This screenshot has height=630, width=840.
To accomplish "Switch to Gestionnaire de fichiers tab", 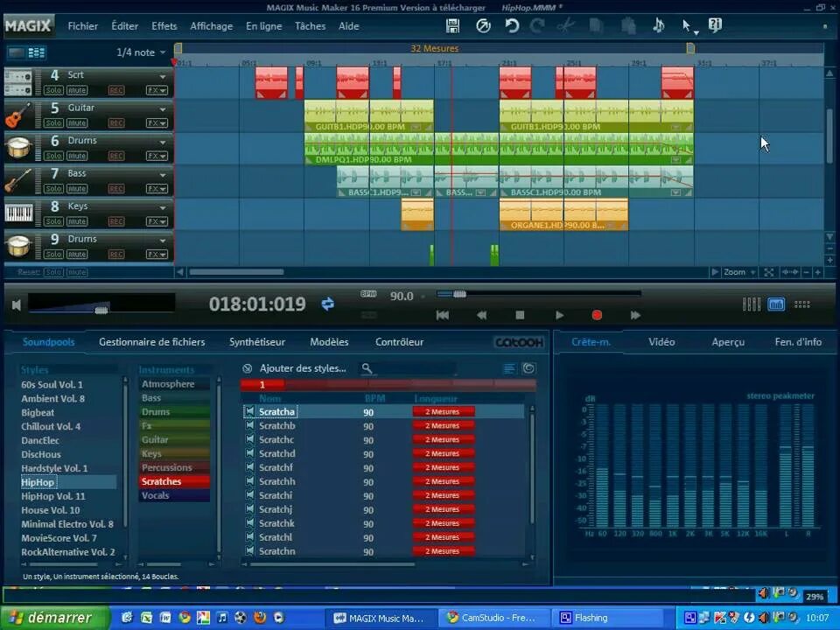I will coord(151,342).
